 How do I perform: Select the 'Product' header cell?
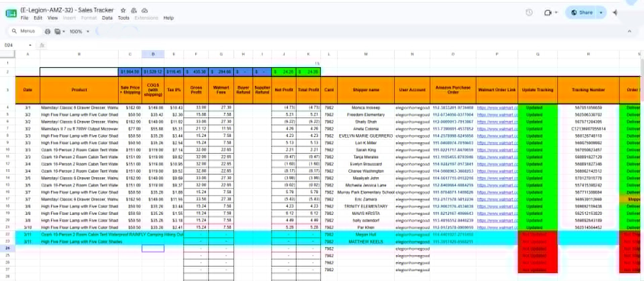point(79,90)
